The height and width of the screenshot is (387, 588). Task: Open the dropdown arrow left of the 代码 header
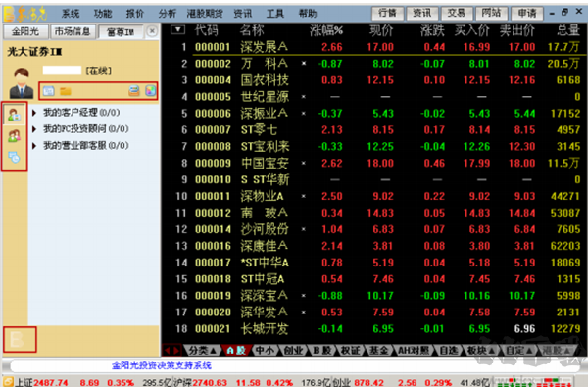pyautogui.click(x=177, y=29)
